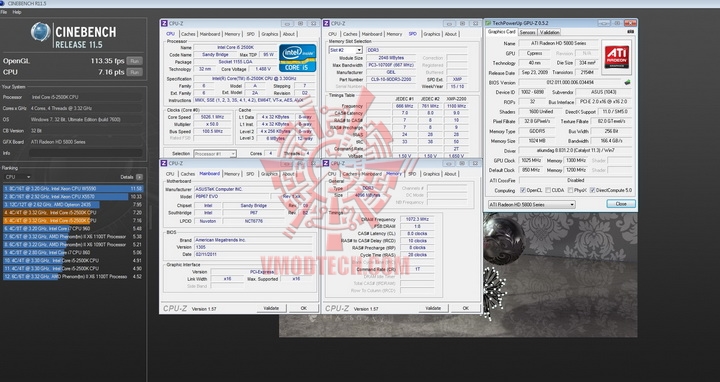Open the Help menu in Cinebench

pos(17,12)
